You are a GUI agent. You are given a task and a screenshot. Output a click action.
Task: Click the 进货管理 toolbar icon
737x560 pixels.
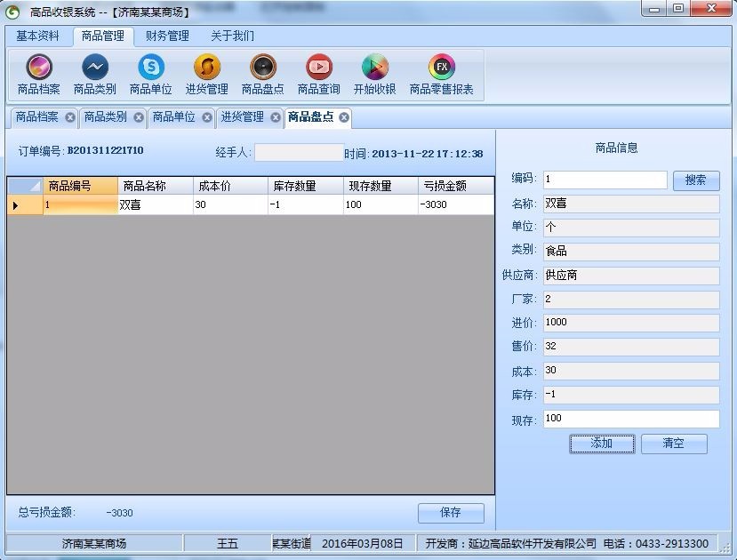coord(205,75)
